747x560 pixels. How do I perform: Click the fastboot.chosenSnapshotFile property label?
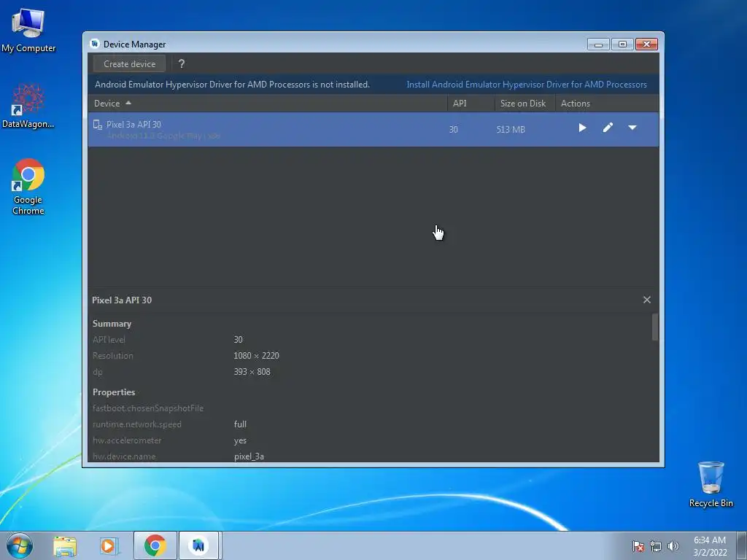tap(148, 408)
